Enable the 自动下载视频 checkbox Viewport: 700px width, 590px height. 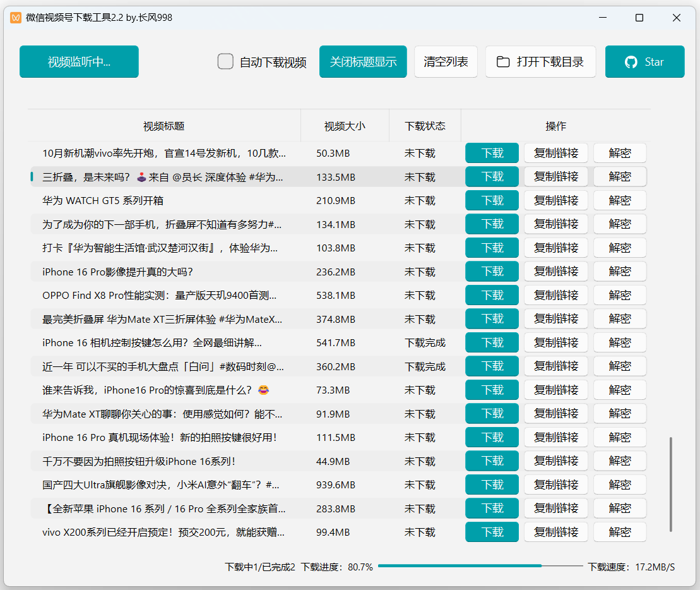[225, 61]
